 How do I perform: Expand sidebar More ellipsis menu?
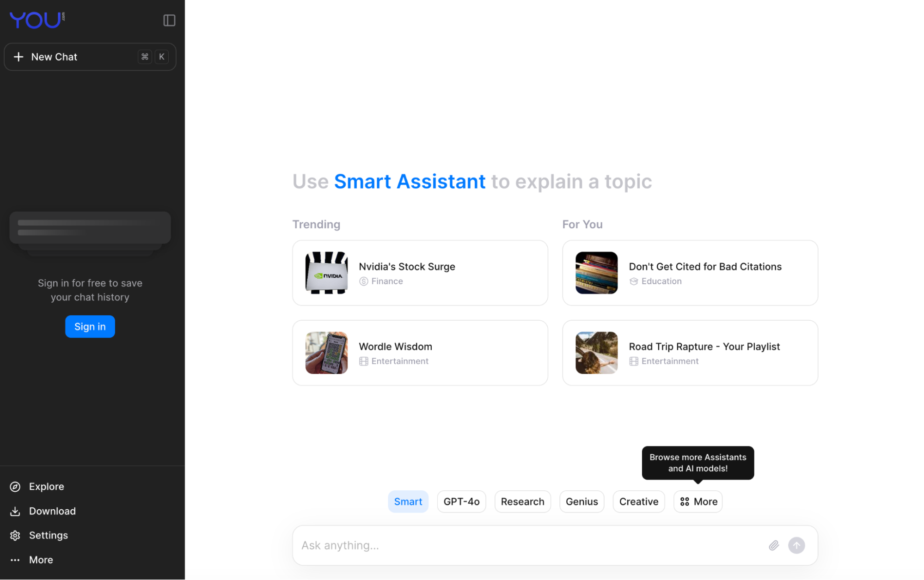(x=41, y=560)
